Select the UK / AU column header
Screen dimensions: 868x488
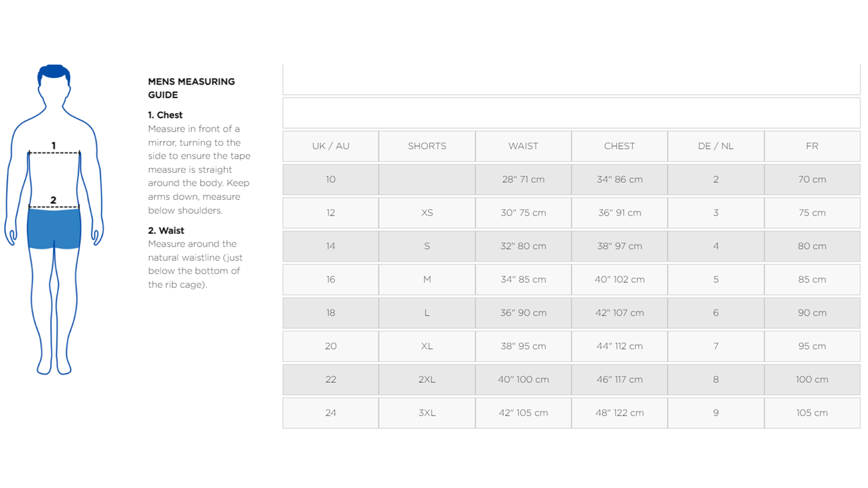point(330,146)
